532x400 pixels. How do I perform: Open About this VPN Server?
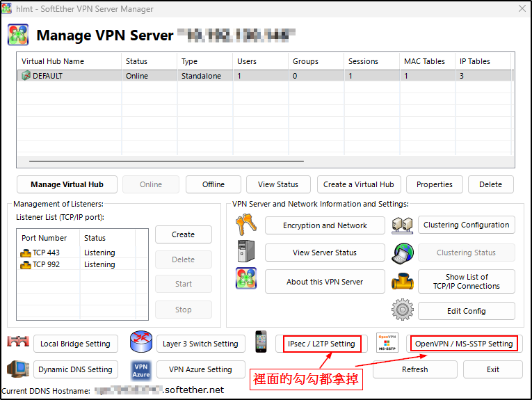point(325,282)
